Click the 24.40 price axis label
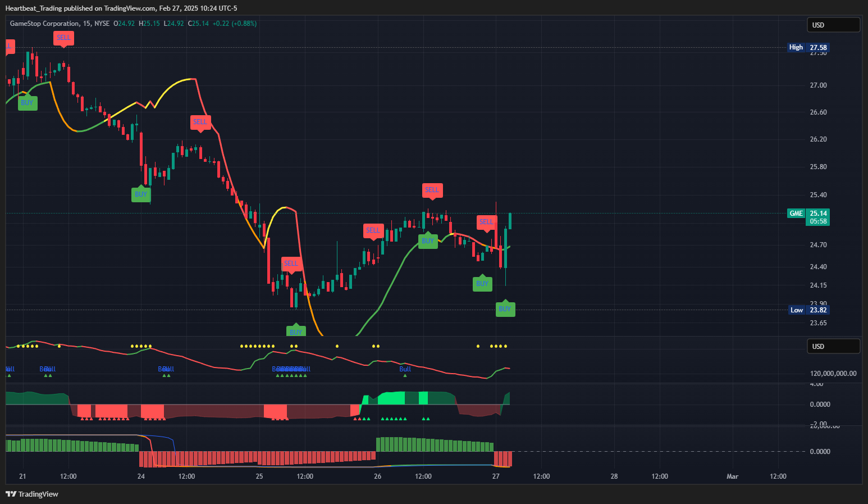The width and height of the screenshot is (868, 504). click(818, 267)
